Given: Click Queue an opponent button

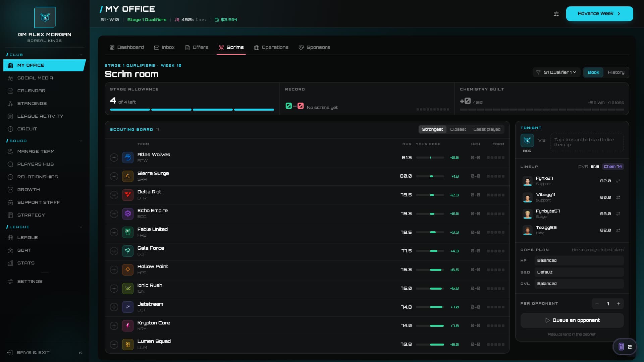Looking at the screenshot, I should click(x=572, y=320).
